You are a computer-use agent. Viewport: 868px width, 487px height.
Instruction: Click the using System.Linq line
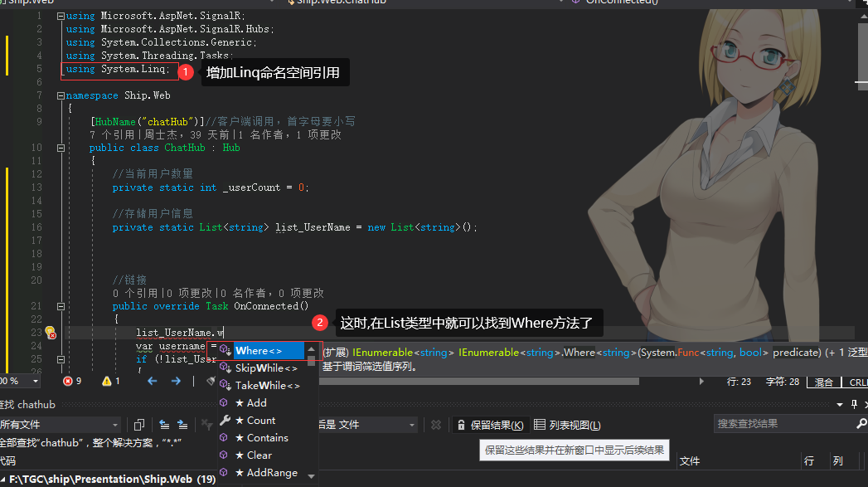pyautogui.click(x=118, y=69)
